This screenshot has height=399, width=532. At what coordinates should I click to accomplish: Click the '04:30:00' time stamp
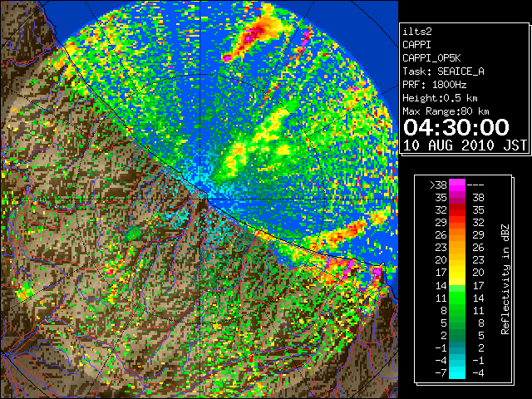coord(456,127)
